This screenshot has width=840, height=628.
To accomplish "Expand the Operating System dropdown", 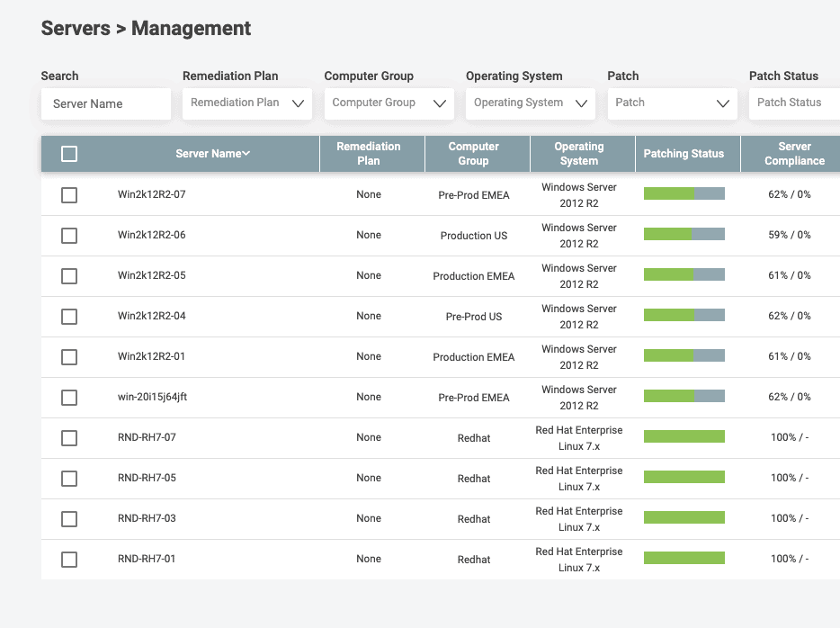I will click(x=530, y=103).
